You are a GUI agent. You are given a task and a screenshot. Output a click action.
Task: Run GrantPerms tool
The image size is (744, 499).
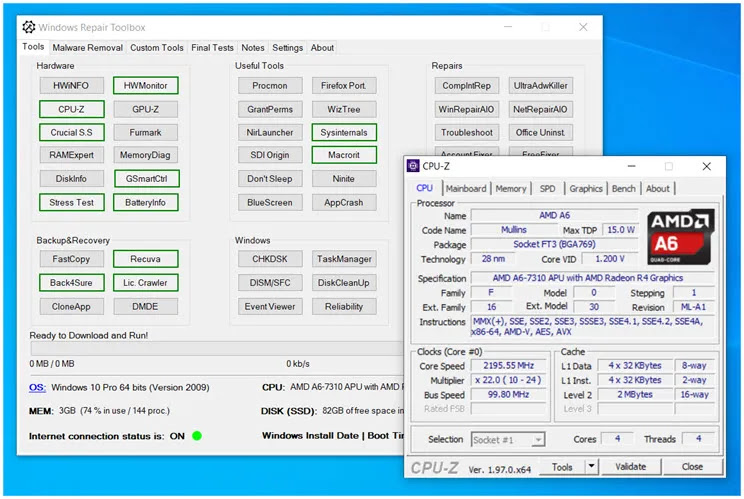pos(270,109)
